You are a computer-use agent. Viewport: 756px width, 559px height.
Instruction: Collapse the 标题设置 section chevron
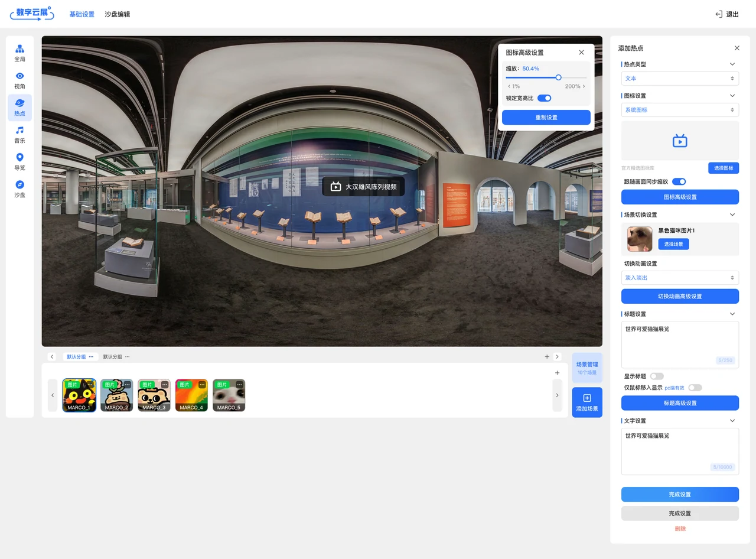[x=732, y=314]
